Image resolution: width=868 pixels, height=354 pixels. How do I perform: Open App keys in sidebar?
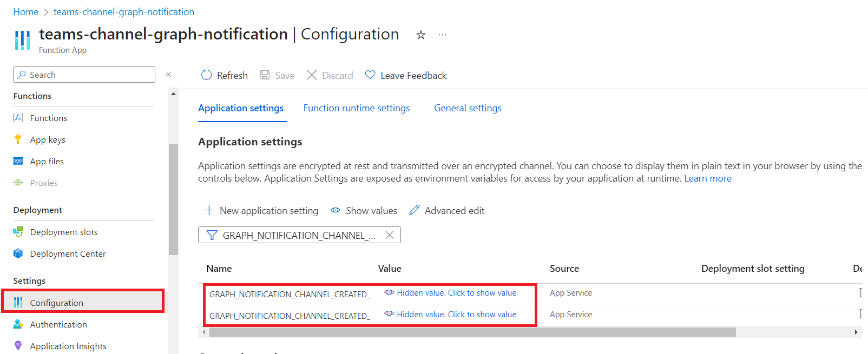(x=48, y=139)
